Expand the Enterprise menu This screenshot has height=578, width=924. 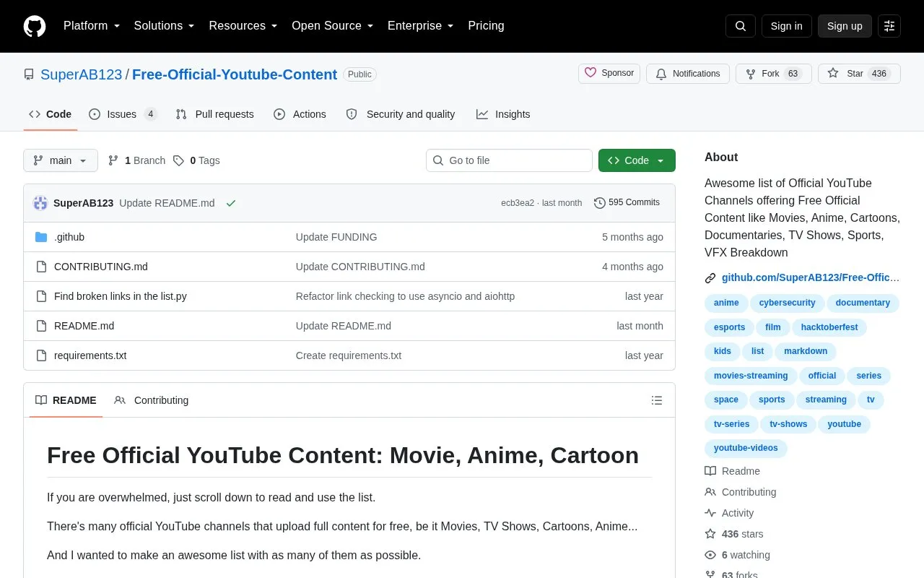(x=421, y=26)
